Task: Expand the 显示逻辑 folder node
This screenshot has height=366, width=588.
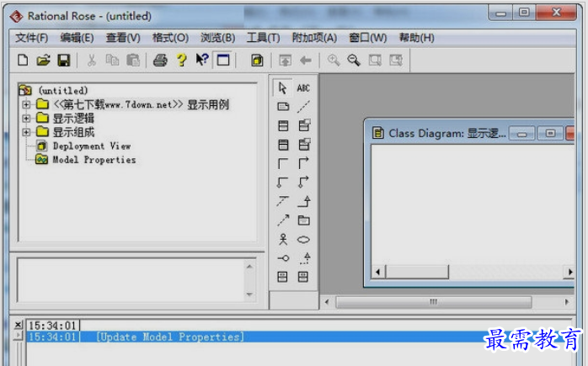Action: [26, 119]
